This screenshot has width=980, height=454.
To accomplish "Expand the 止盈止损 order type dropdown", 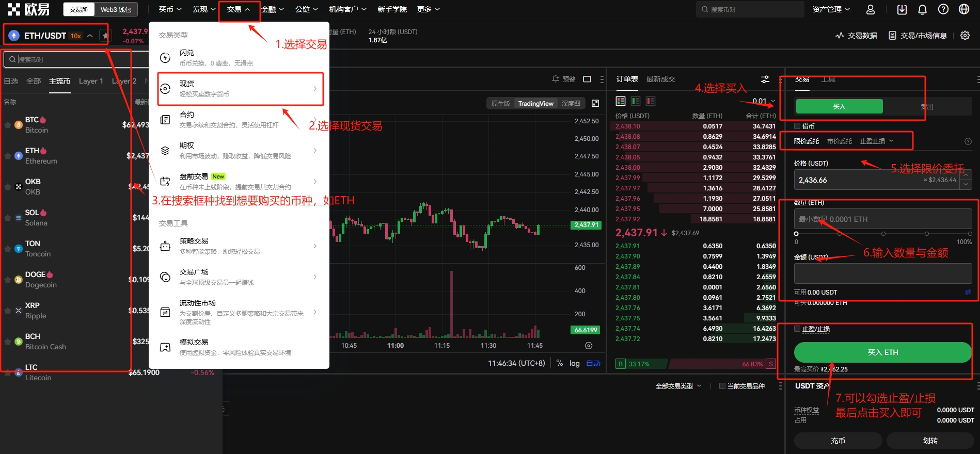I will [x=876, y=141].
